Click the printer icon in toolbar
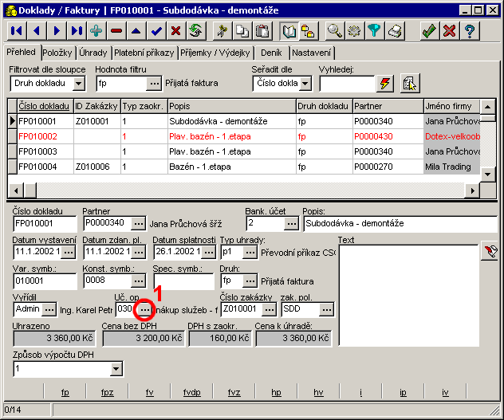Viewport: 504px width, 420px height. coord(395,31)
